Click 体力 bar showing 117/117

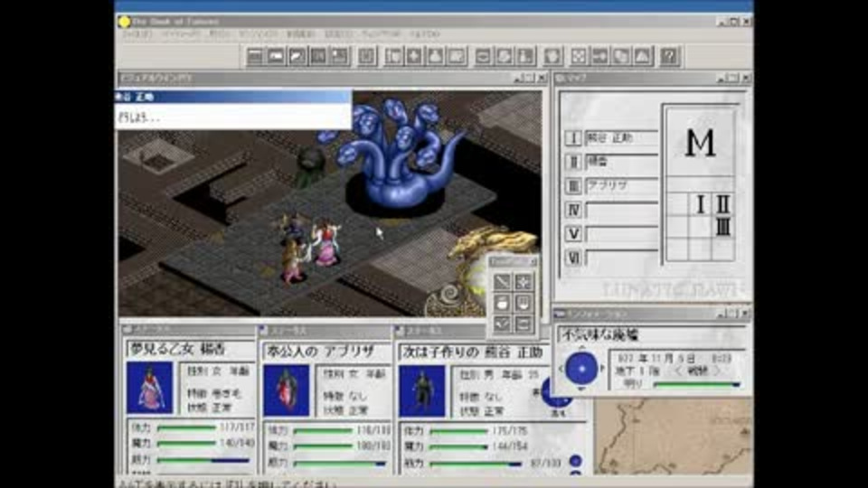click(x=186, y=427)
